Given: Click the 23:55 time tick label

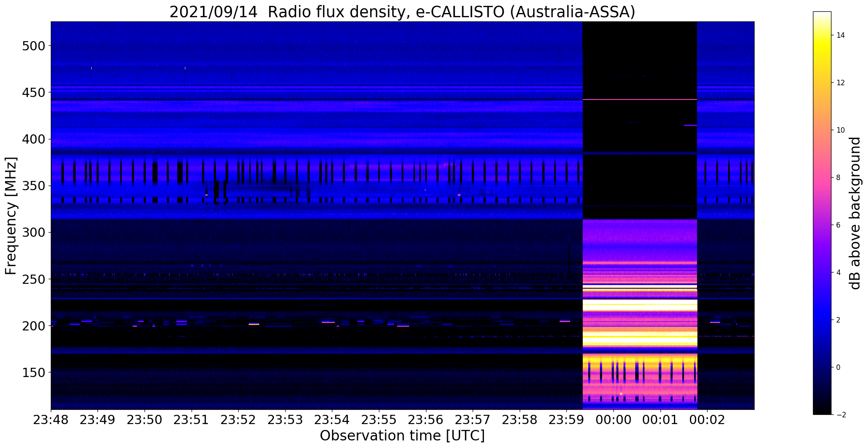Looking at the screenshot, I should pos(379,420).
